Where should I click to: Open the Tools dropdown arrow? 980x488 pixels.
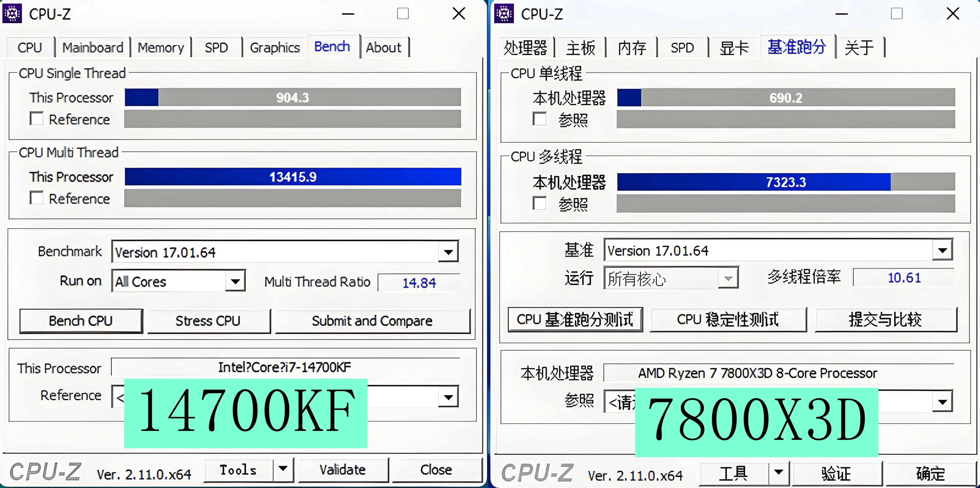pos(283,470)
